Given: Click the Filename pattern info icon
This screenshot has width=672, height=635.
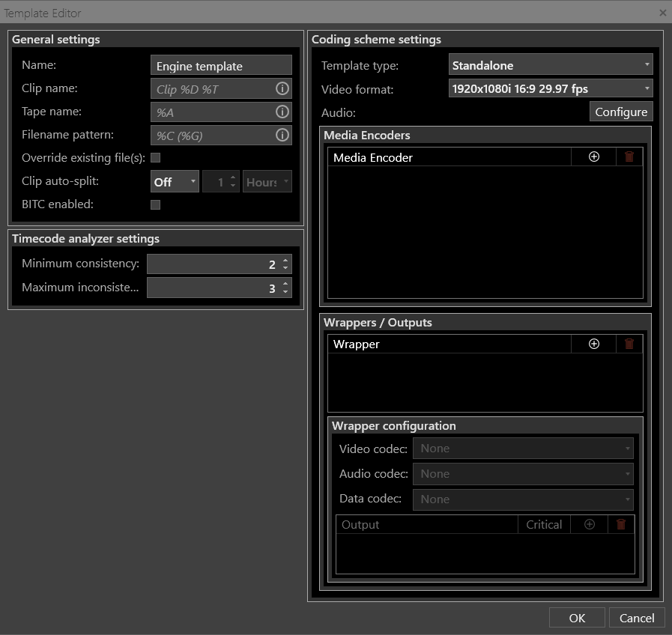Looking at the screenshot, I should click(282, 135).
